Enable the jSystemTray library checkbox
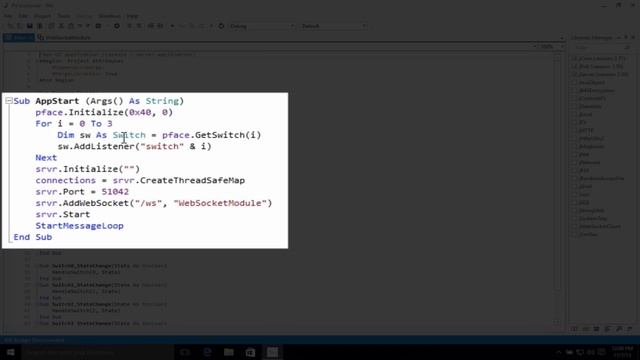The height and width of the screenshot is (360, 640). pyautogui.click(x=576, y=218)
